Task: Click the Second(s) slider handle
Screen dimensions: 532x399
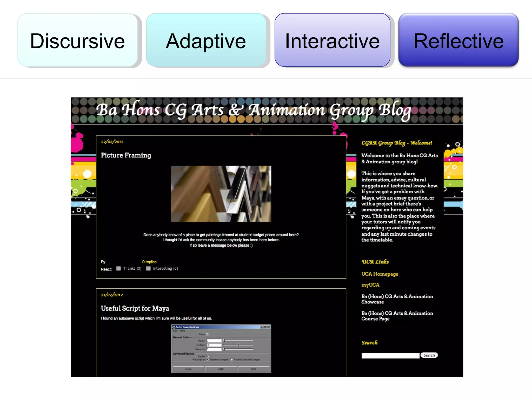Action: pos(224,349)
